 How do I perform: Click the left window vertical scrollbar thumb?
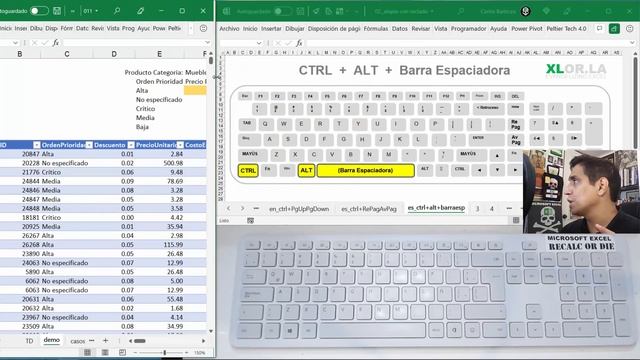[211, 60]
